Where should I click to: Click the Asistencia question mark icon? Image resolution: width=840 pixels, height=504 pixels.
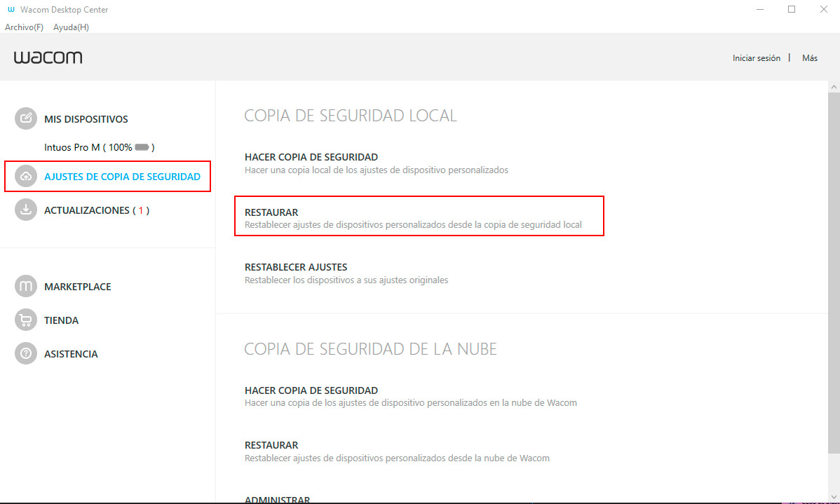[26, 353]
